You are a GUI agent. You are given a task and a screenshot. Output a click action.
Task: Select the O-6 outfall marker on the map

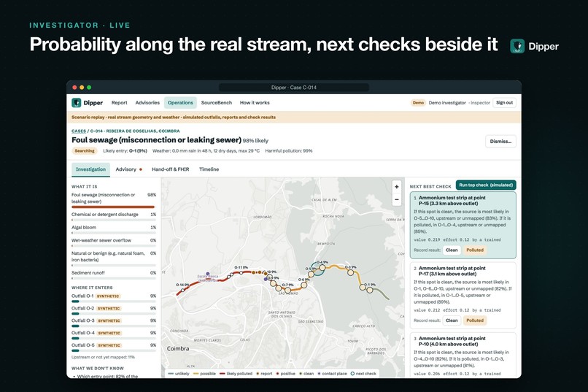[303, 285]
